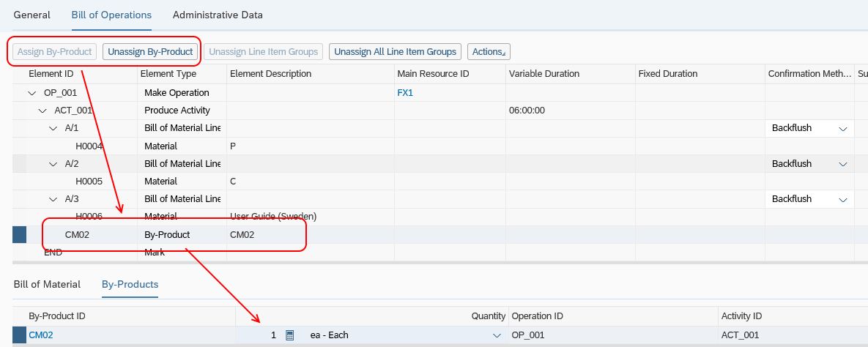The image size is (868, 347).
Task: Select the By-Products subtab
Action: 130,285
